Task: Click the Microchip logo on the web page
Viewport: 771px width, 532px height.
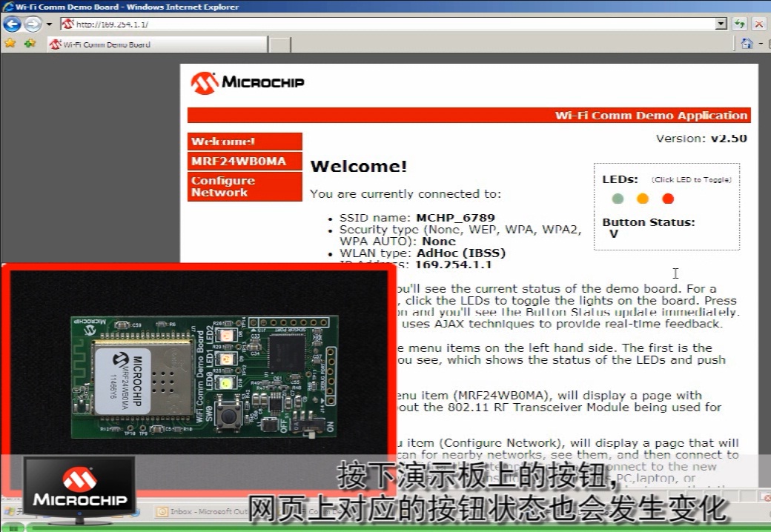Action: (x=248, y=82)
